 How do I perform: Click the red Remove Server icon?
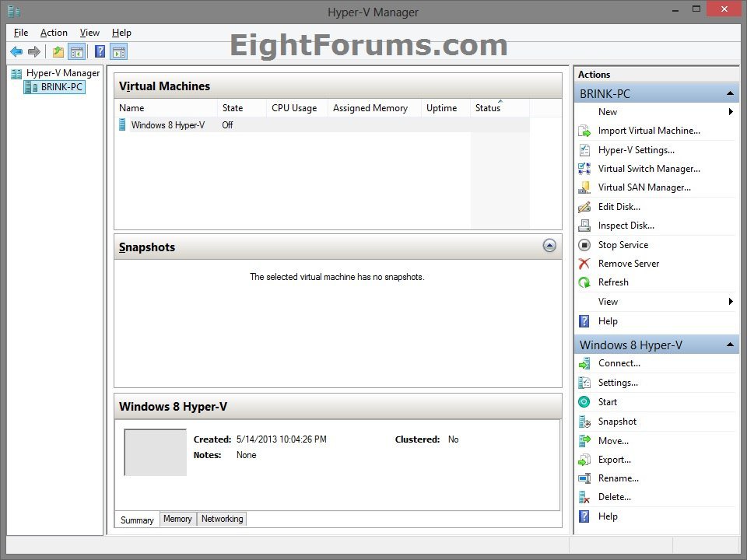[x=584, y=264]
